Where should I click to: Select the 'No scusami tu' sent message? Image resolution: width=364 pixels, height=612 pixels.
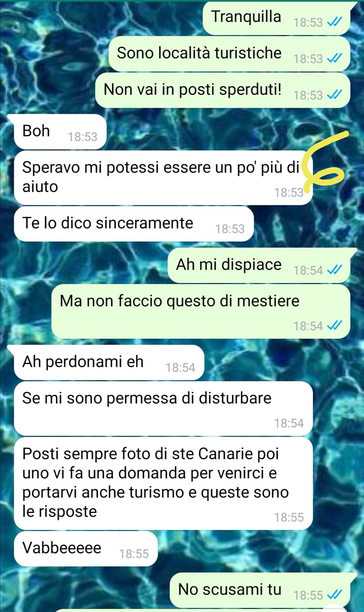(260, 590)
